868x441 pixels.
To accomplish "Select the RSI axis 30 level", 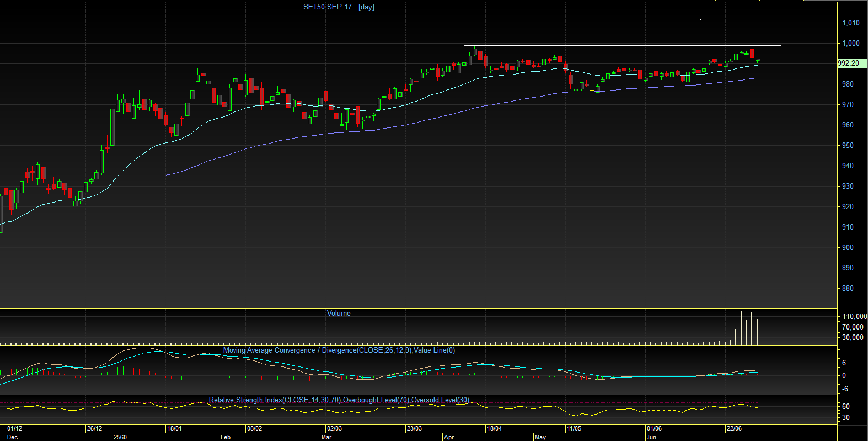I will [846, 417].
